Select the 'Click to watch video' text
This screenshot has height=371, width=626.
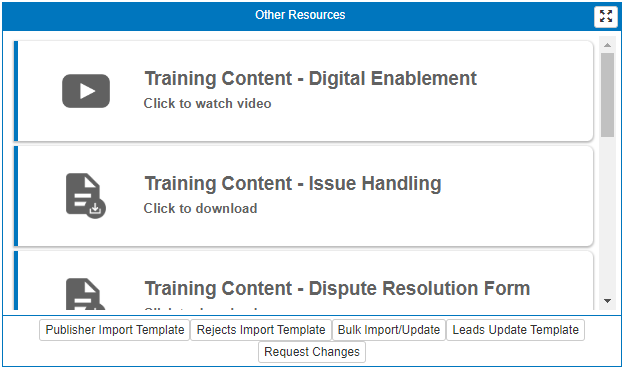(x=207, y=103)
